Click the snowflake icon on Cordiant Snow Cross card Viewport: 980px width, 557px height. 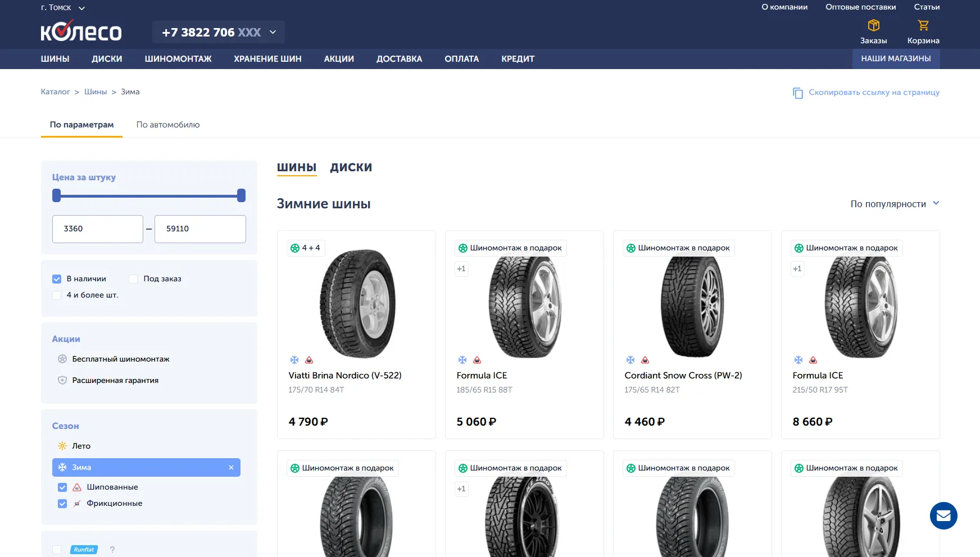pyautogui.click(x=630, y=360)
